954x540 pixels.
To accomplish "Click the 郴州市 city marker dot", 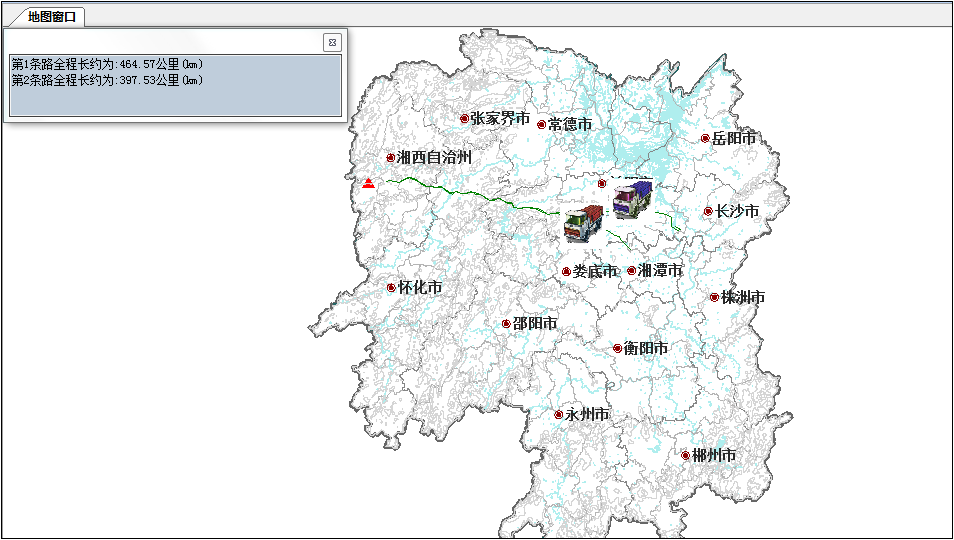I will click(x=685, y=455).
